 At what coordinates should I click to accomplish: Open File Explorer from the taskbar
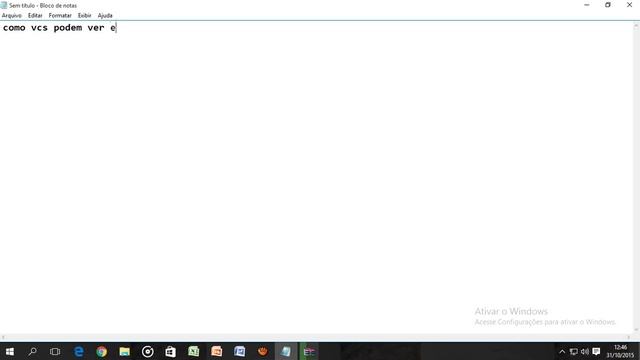click(x=124, y=351)
